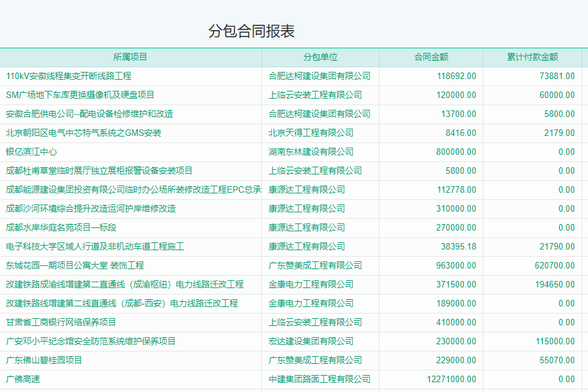Click contract amount 13700.00
This screenshot has width=588, height=392.
pos(459,114)
